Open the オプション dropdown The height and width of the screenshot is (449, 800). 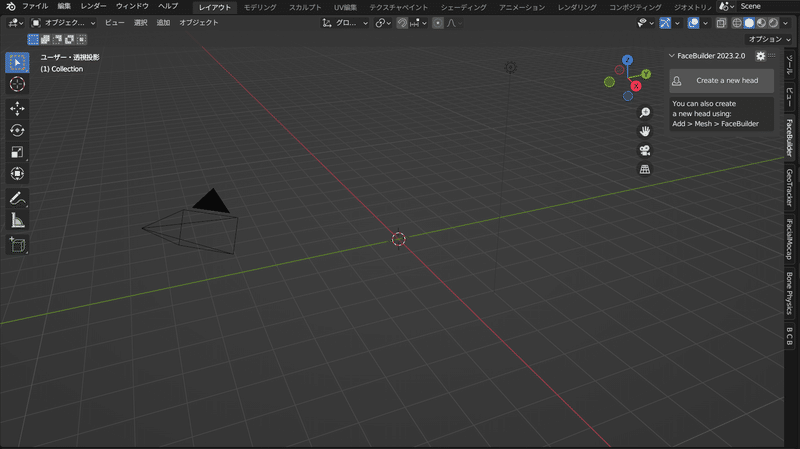[x=769, y=39]
